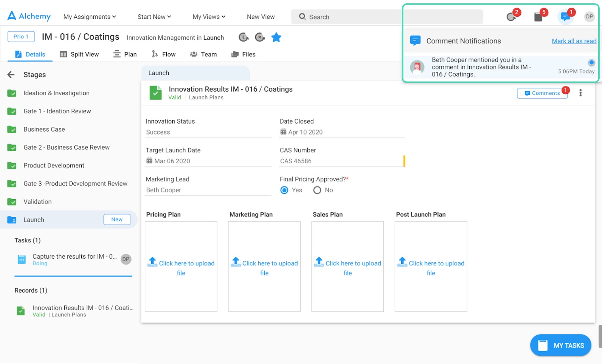This screenshot has height=364, width=605.
Task: Open the Product Development stage
Action: (x=54, y=166)
